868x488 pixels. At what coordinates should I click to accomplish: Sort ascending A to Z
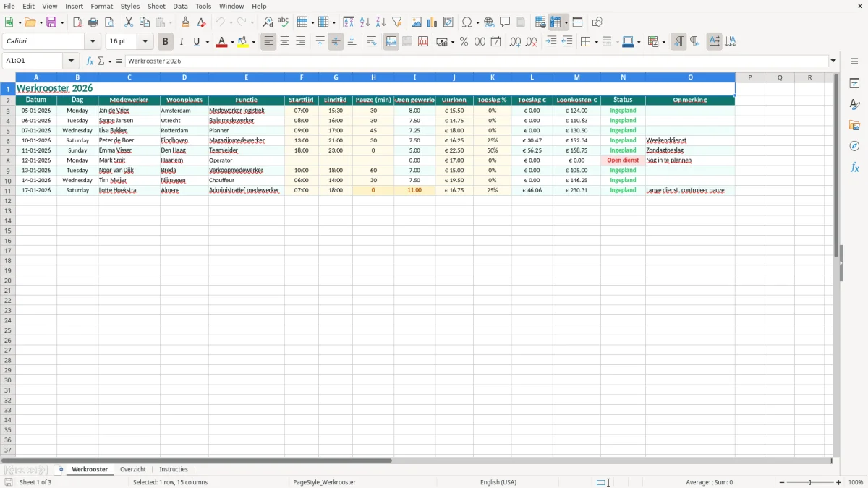(x=365, y=22)
